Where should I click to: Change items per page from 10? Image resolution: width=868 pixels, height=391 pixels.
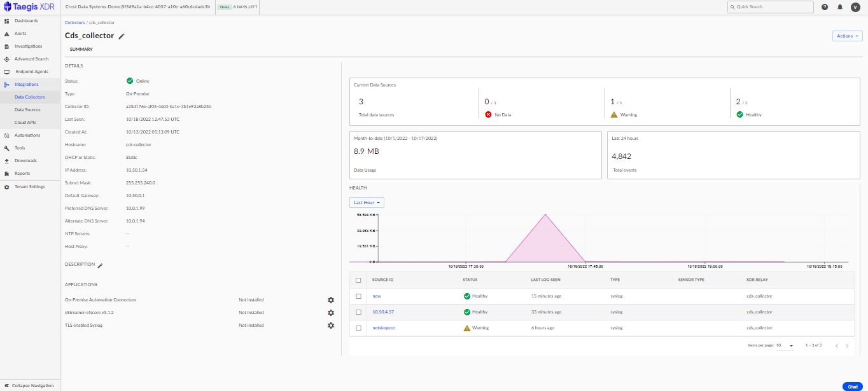point(786,345)
